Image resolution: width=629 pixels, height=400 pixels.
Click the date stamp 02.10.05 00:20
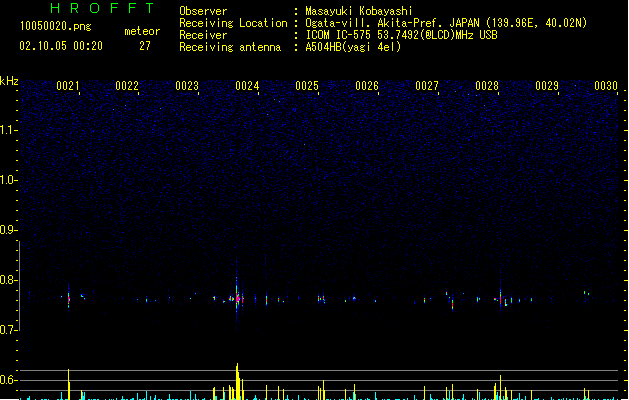[61, 46]
